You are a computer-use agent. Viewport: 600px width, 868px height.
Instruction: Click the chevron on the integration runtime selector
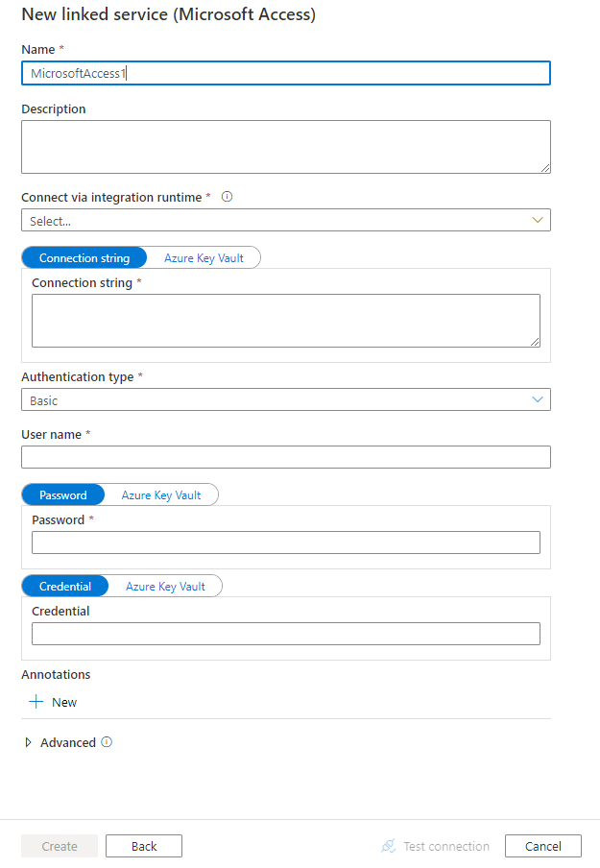(538, 220)
